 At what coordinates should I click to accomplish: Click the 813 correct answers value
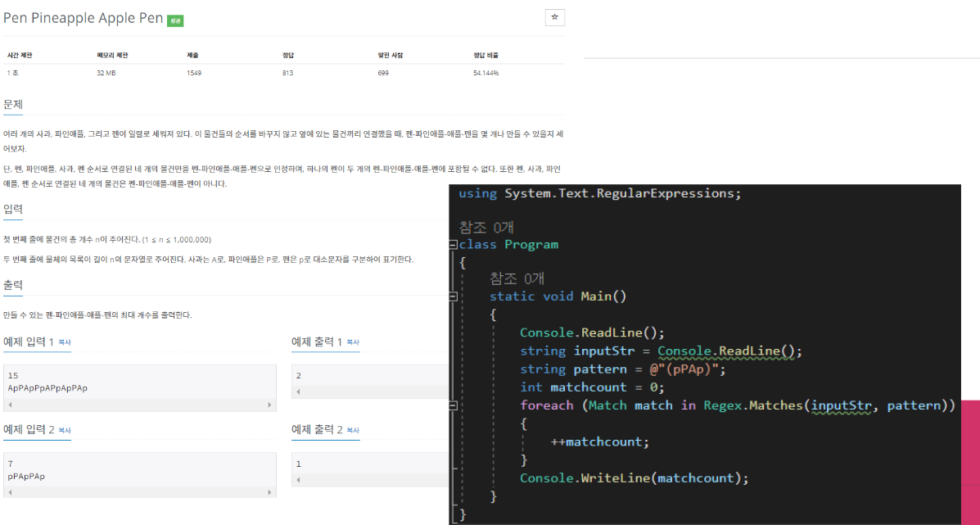[287, 73]
